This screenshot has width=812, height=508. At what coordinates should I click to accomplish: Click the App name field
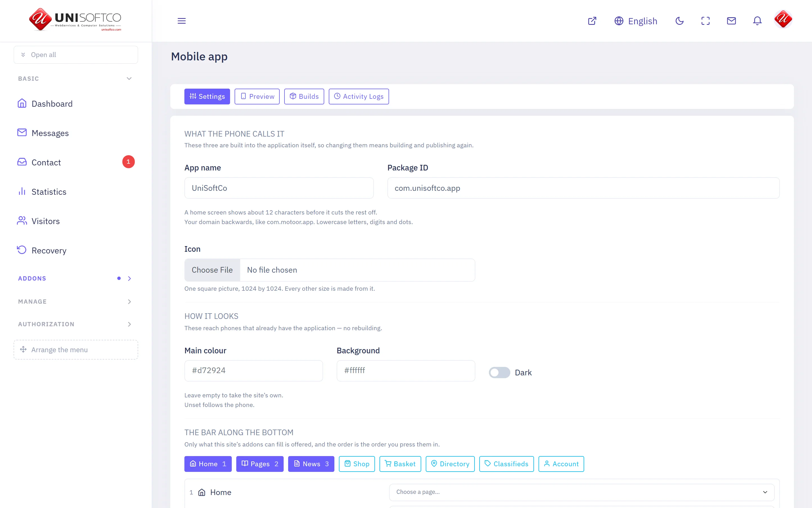point(279,188)
